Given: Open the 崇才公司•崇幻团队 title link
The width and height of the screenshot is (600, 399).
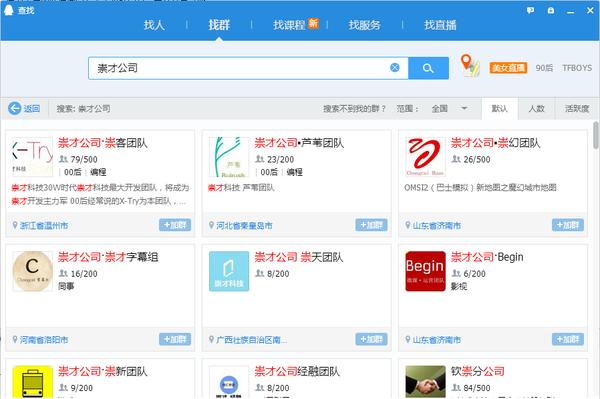Looking at the screenshot, I should [x=496, y=143].
